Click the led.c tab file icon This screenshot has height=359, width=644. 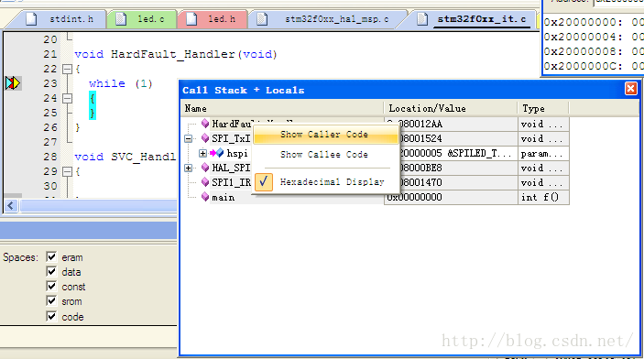121,19
